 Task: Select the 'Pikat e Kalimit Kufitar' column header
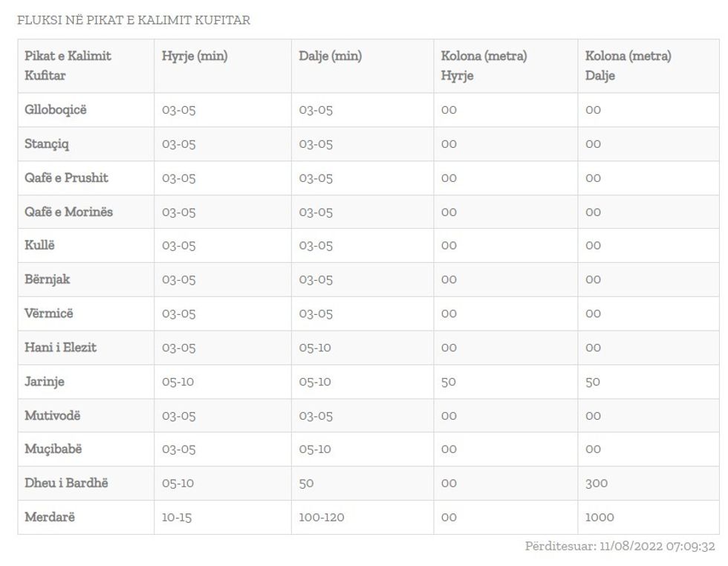[x=68, y=65]
